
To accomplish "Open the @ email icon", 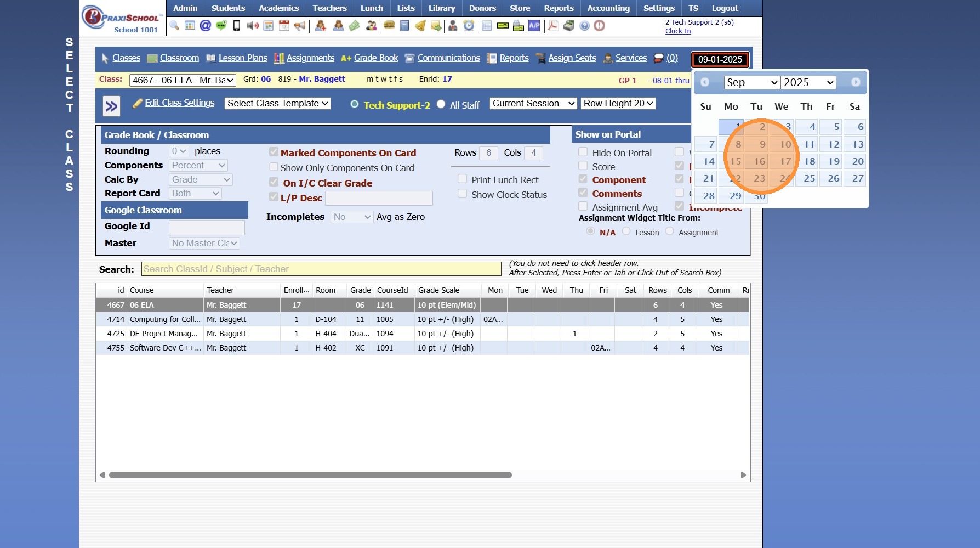I will coord(206,26).
